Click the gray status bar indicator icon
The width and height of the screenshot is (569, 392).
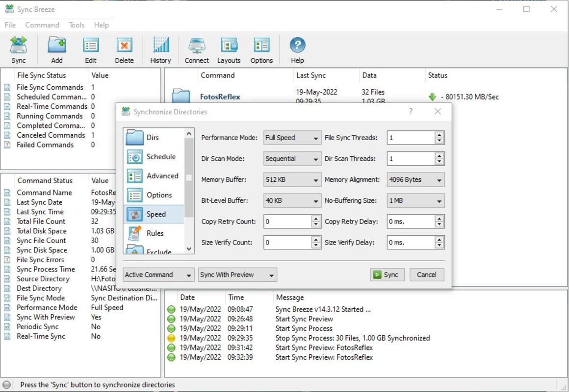click(x=6, y=385)
